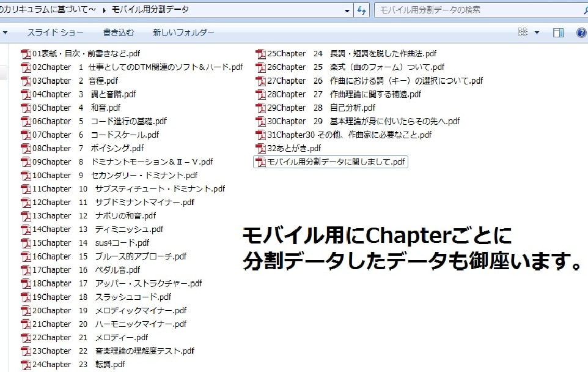Click the モバイル用分割データ breadcrumb
Viewport: 588px width, 372px height.
(x=150, y=9)
